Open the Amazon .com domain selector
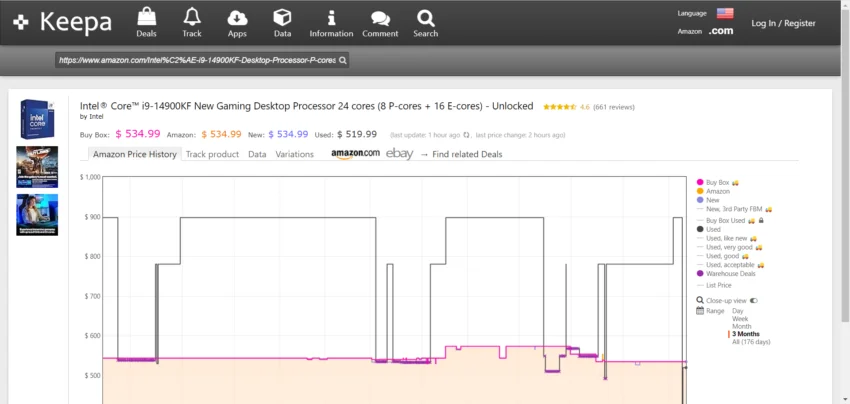850x404 pixels. [720, 32]
